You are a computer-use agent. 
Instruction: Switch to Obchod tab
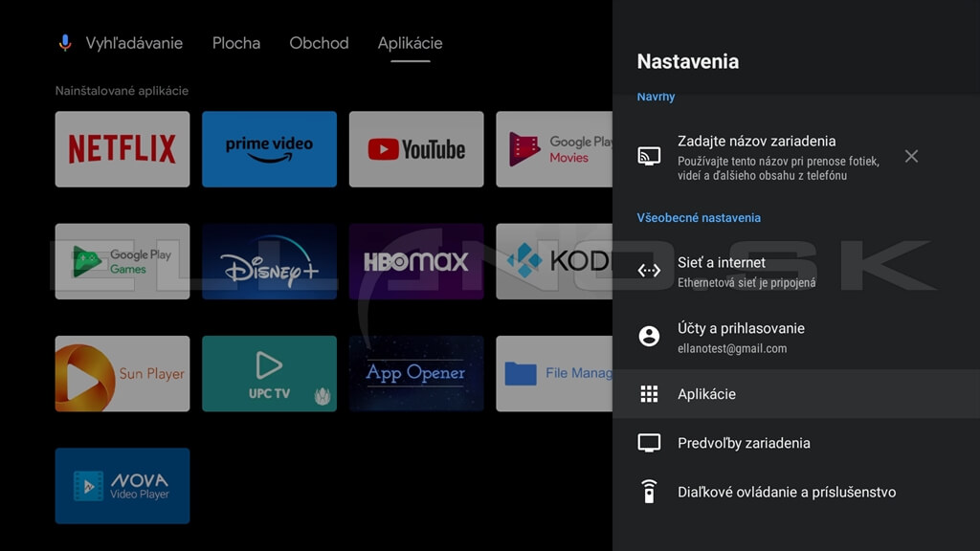pyautogui.click(x=319, y=43)
